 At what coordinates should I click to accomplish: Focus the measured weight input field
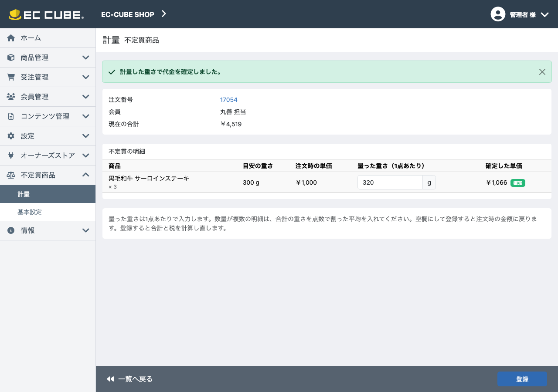tap(390, 182)
